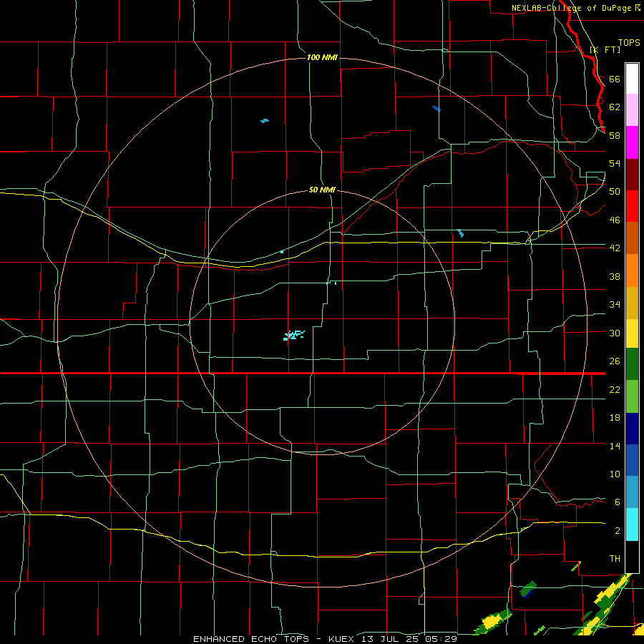Click the cyan echo cluster inside the 50 NMI ring
644x644 pixels.
pyautogui.click(x=293, y=335)
